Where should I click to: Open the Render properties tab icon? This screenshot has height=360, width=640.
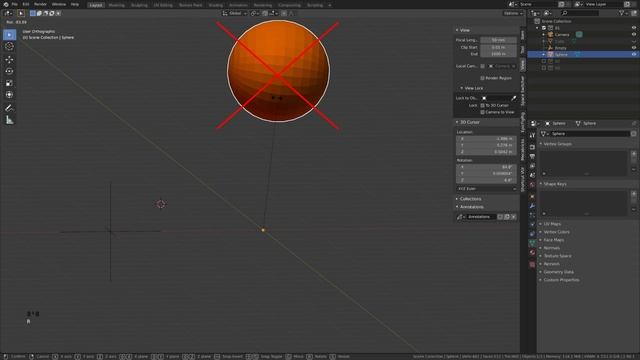click(x=532, y=147)
